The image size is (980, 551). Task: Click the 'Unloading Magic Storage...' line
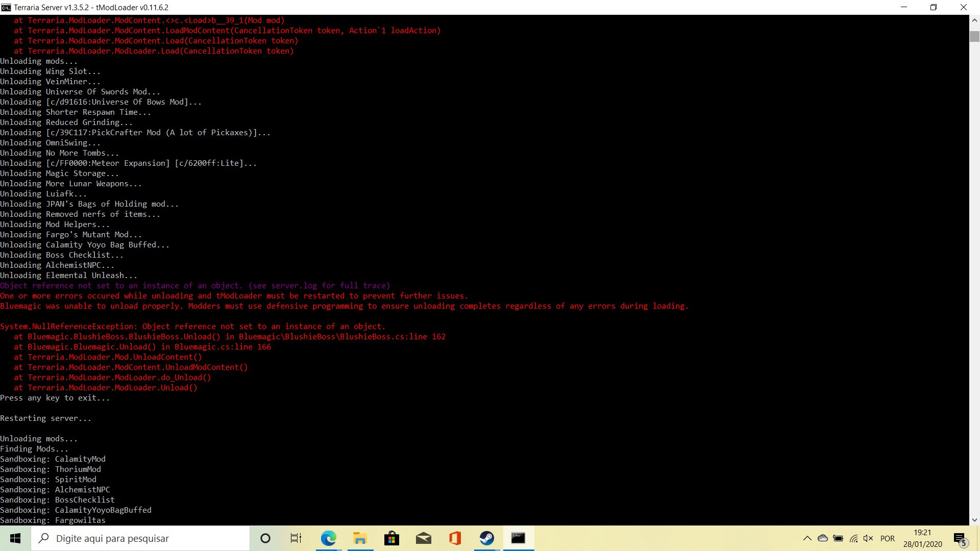59,173
